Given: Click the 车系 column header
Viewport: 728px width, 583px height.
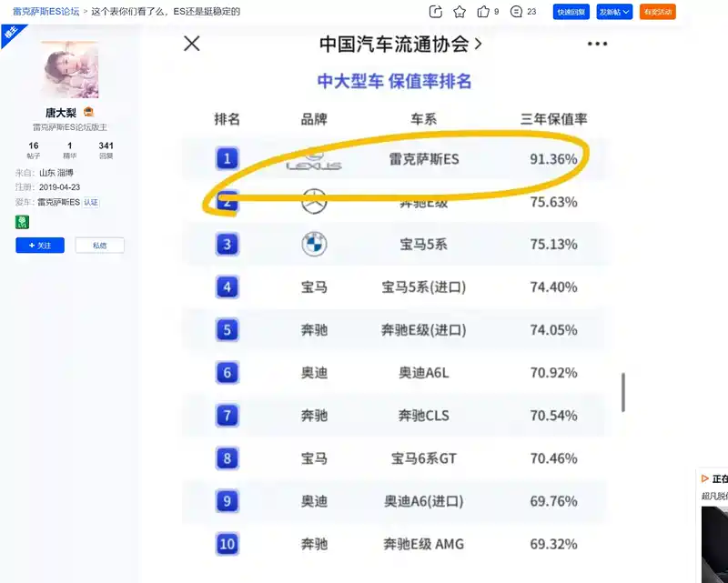Looking at the screenshot, I should [423, 119].
